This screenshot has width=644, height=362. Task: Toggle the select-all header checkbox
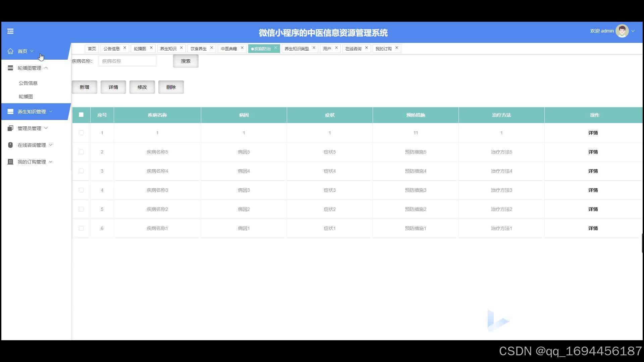[81, 115]
